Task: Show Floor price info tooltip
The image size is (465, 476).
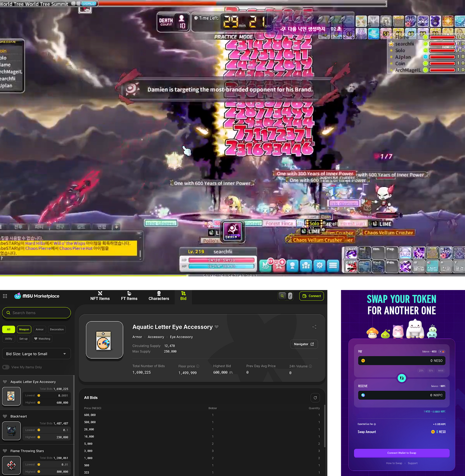Action: [198, 366]
